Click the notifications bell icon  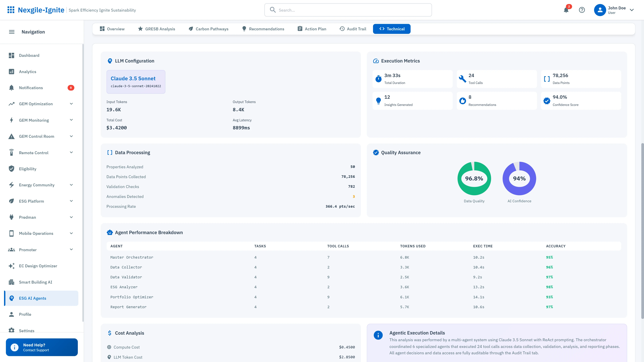coord(566,10)
